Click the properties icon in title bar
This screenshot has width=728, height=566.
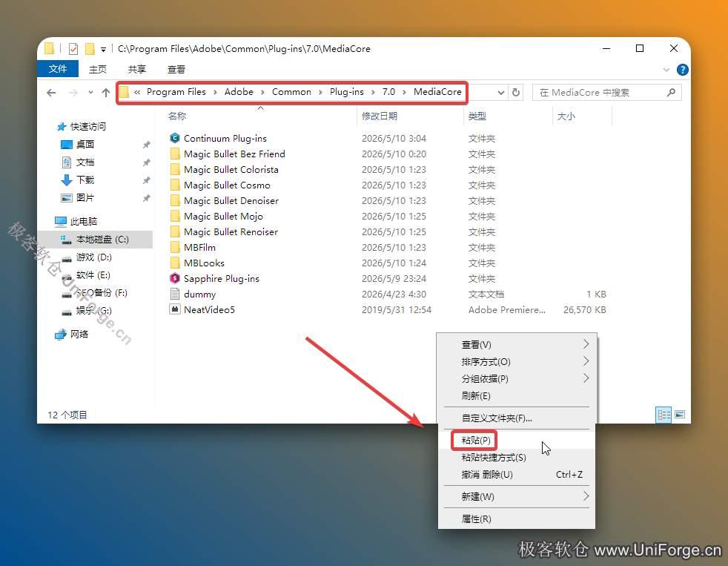pyautogui.click(x=73, y=48)
